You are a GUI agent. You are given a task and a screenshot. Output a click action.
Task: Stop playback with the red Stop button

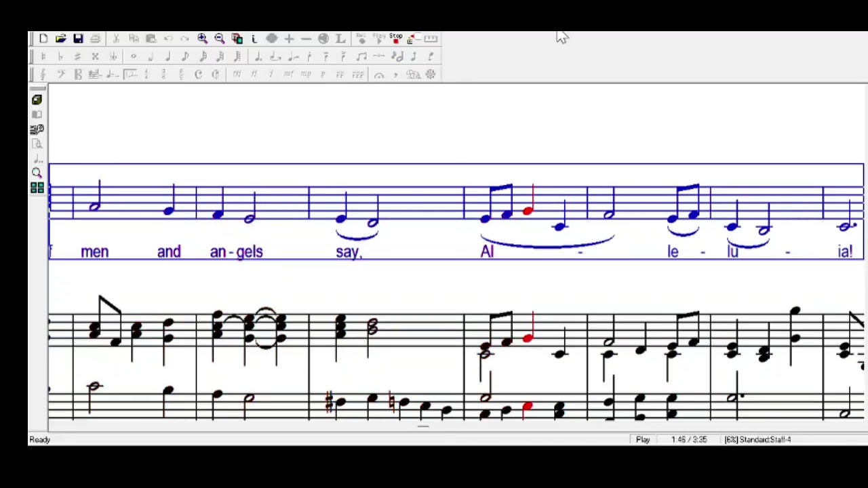(395, 39)
